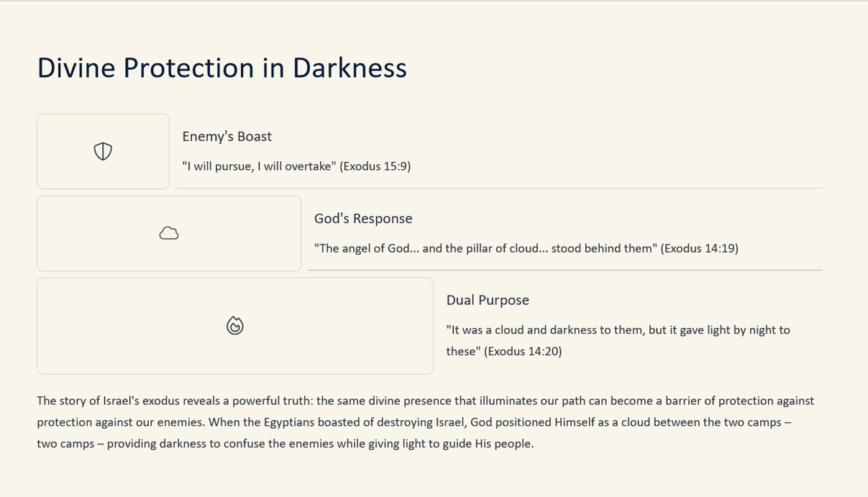Select the box containing the flame icon
The width and height of the screenshot is (868, 497).
coord(235,326)
